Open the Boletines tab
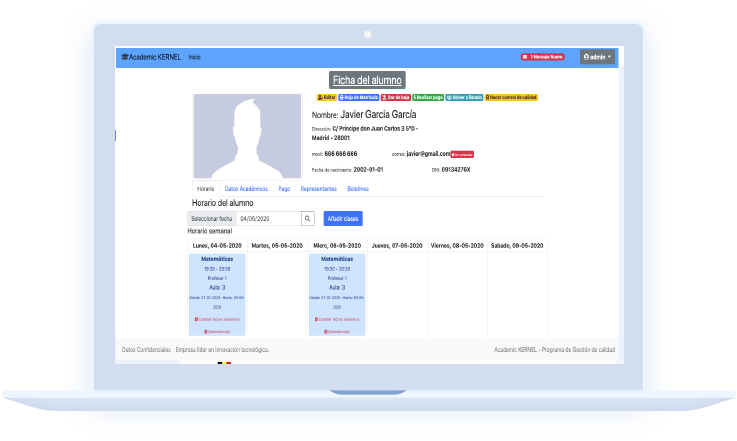 358,188
